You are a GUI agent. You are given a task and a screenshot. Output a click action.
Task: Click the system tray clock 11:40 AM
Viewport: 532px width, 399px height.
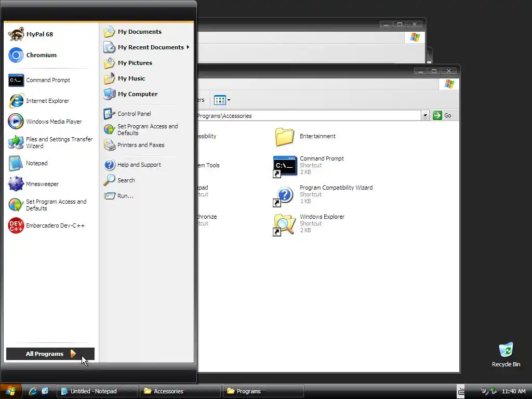(x=514, y=391)
